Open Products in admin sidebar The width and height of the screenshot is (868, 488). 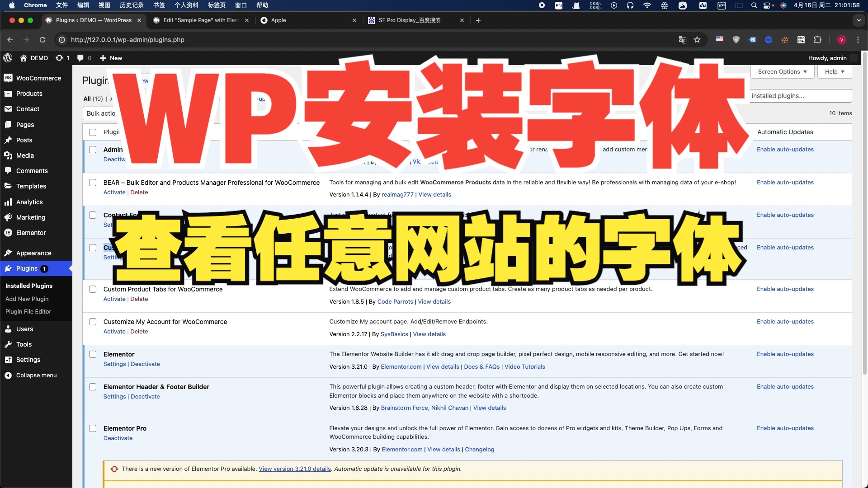coord(29,94)
